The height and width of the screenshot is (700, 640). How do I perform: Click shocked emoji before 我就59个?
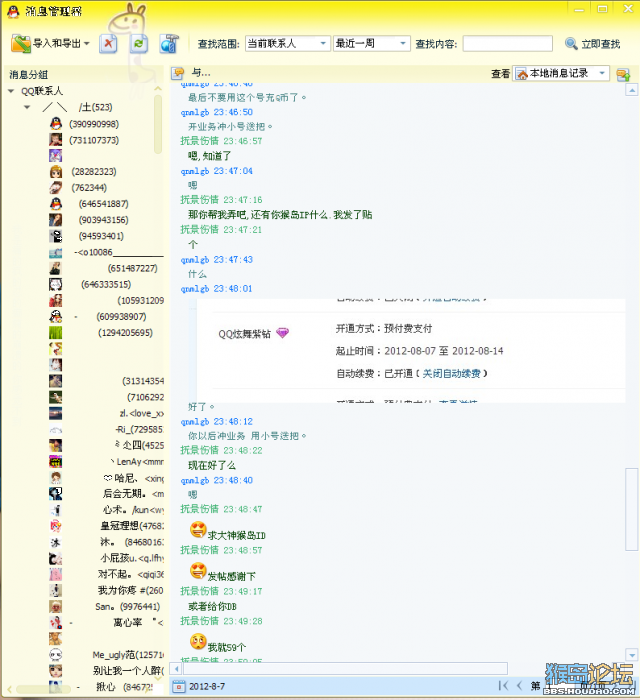(198, 642)
